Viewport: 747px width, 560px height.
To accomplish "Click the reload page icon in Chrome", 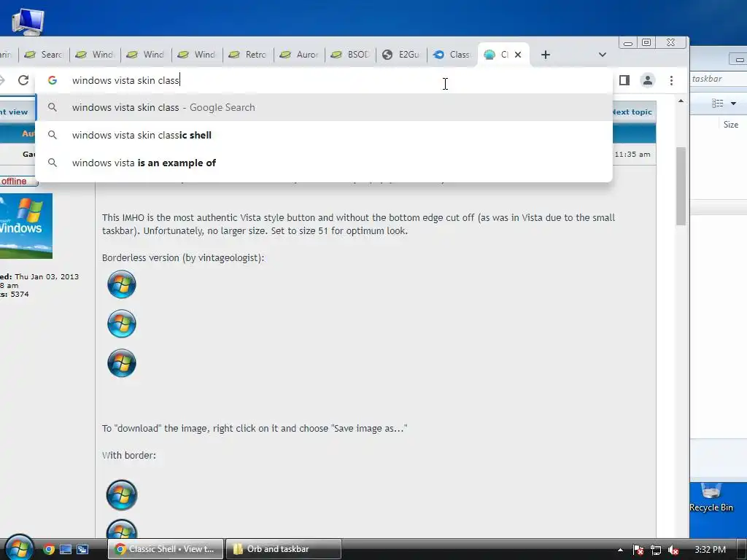I will [23, 80].
